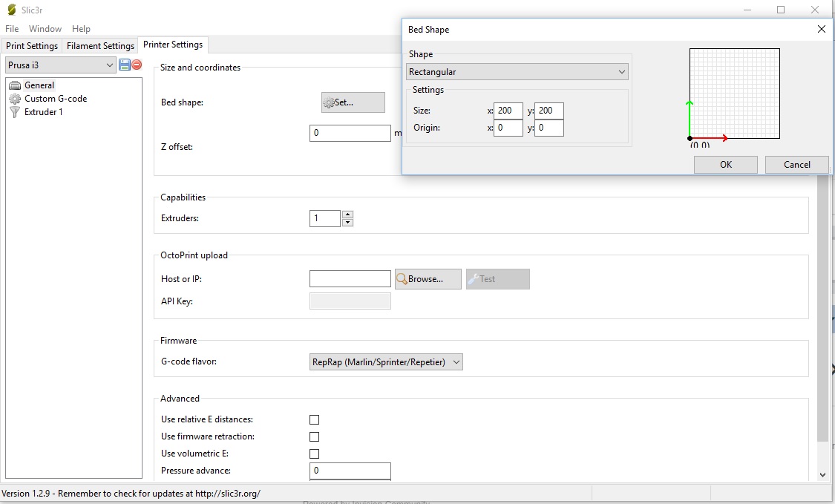Click the Pressure advance field
The image size is (835, 504).
coord(350,471)
